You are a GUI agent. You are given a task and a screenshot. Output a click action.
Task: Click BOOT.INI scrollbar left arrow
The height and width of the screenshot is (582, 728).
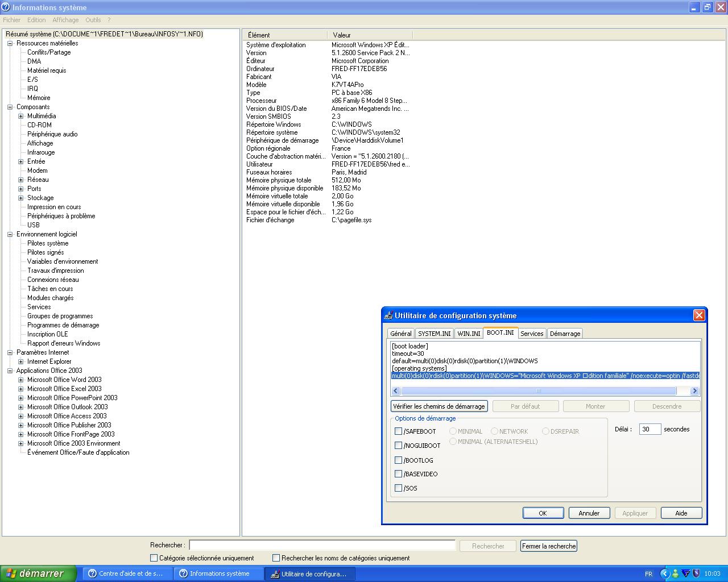396,391
